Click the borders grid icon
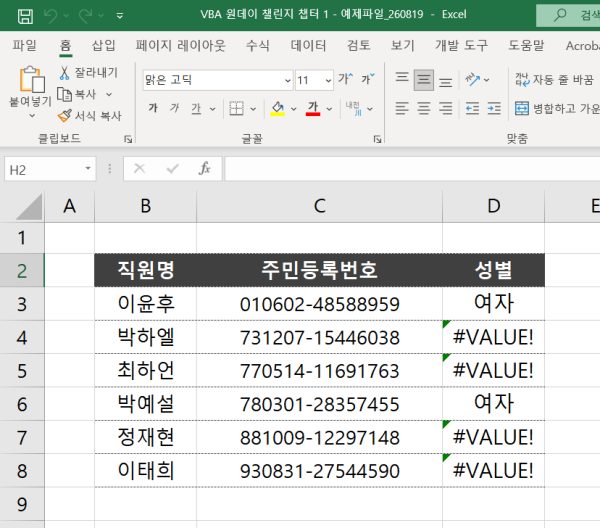600x528 pixels. [x=236, y=109]
